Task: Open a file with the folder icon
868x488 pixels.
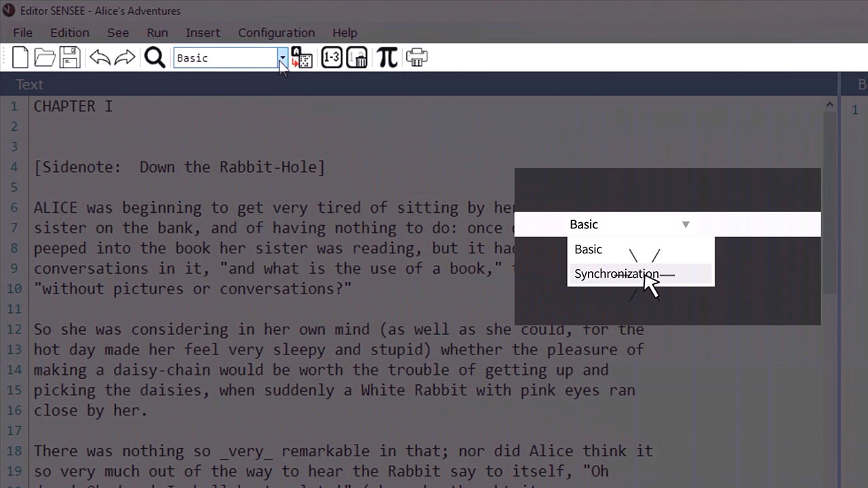Action: 45,58
